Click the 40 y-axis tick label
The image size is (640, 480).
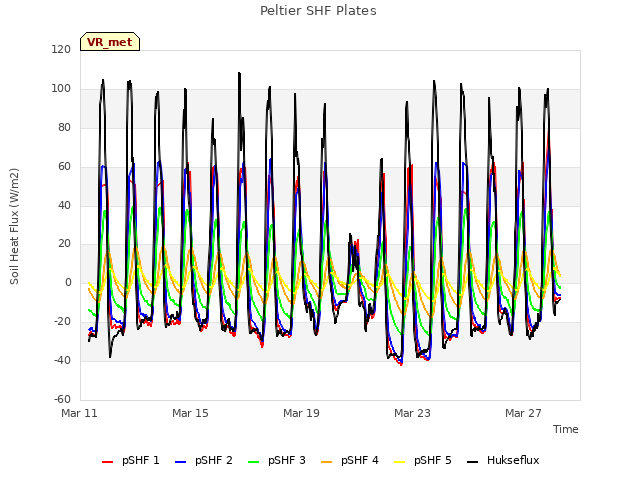tap(64, 205)
